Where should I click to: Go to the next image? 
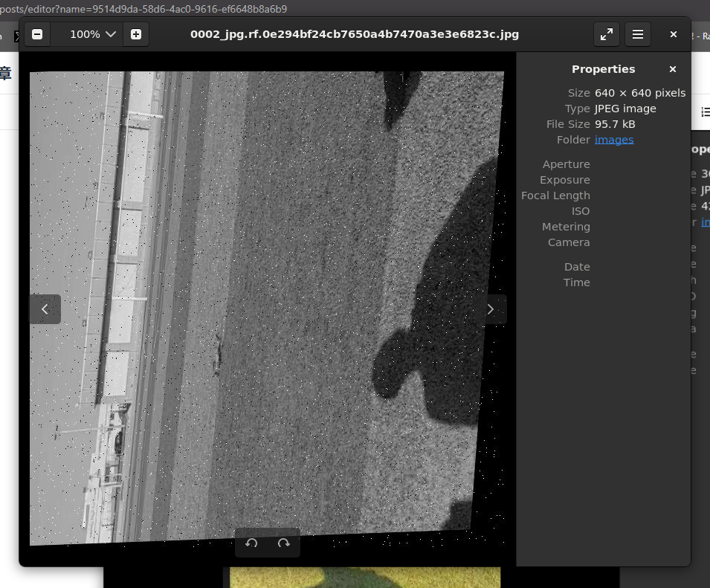click(x=490, y=309)
